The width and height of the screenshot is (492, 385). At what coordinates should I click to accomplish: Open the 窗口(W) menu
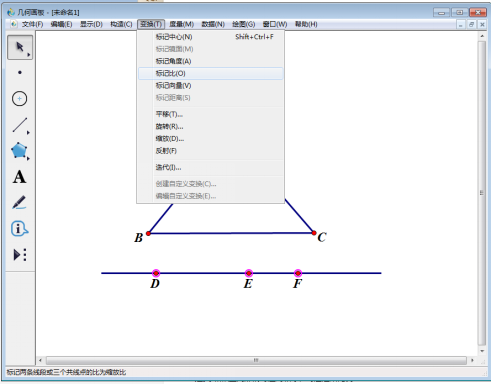point(275,24)
